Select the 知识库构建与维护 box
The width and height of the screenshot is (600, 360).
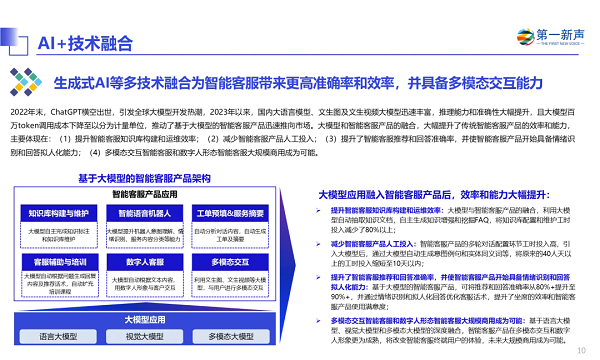[59, 213]
